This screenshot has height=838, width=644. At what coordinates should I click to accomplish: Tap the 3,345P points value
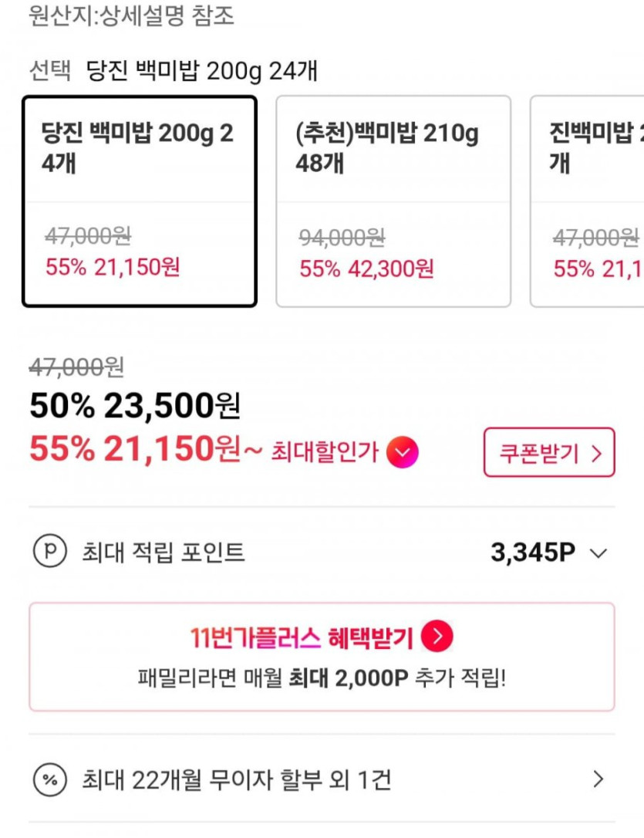(x=533, y=552)
